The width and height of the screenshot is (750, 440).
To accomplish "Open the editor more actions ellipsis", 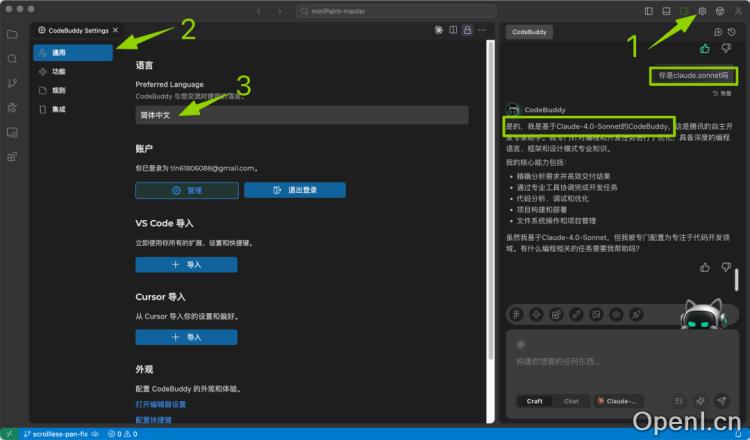I will (482, 30).
